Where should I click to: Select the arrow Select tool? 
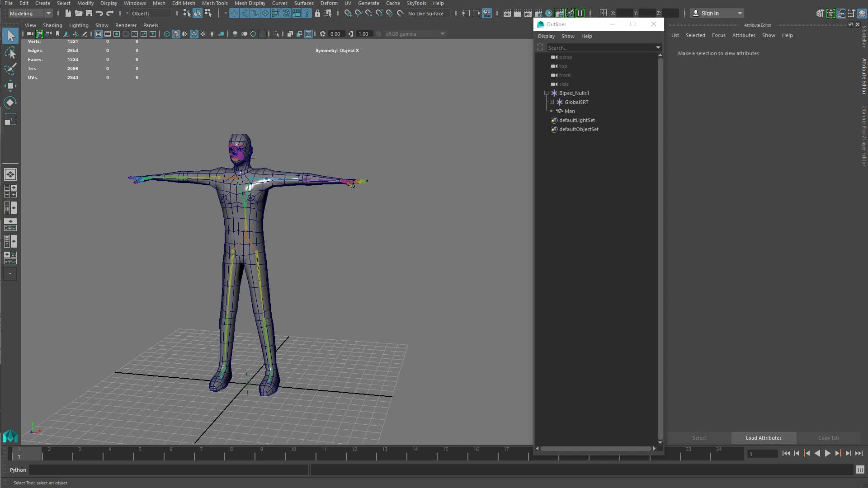coord(10,36)
